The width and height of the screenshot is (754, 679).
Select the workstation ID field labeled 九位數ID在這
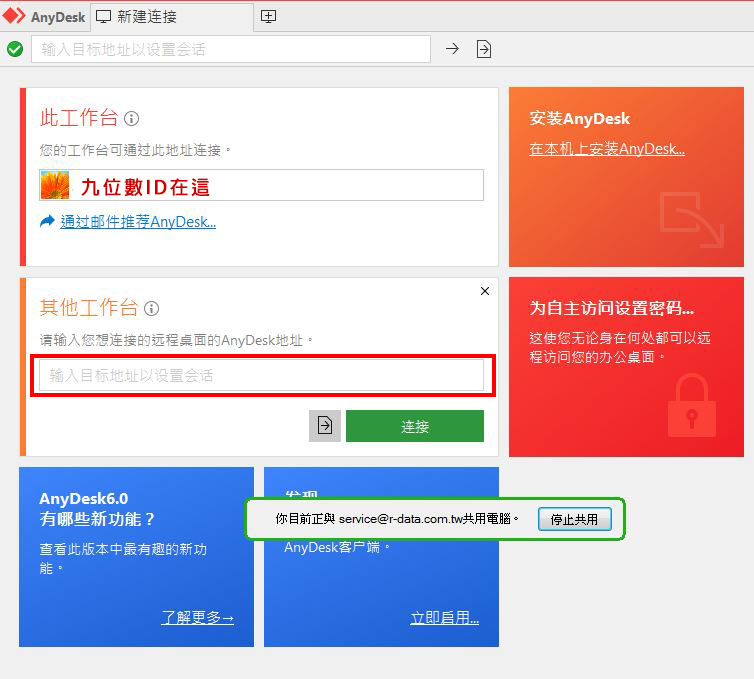click(x=262, y=185)
